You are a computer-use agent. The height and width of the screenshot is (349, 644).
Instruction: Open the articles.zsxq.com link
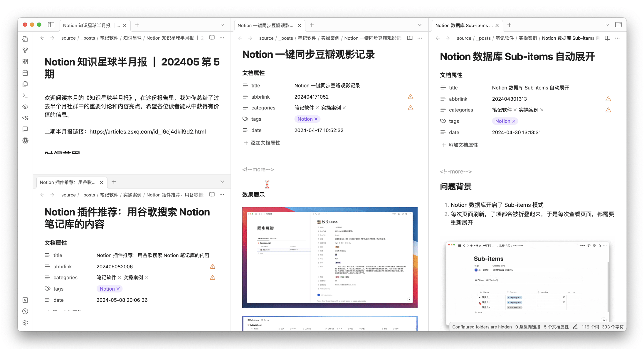(x=148, y=132)
